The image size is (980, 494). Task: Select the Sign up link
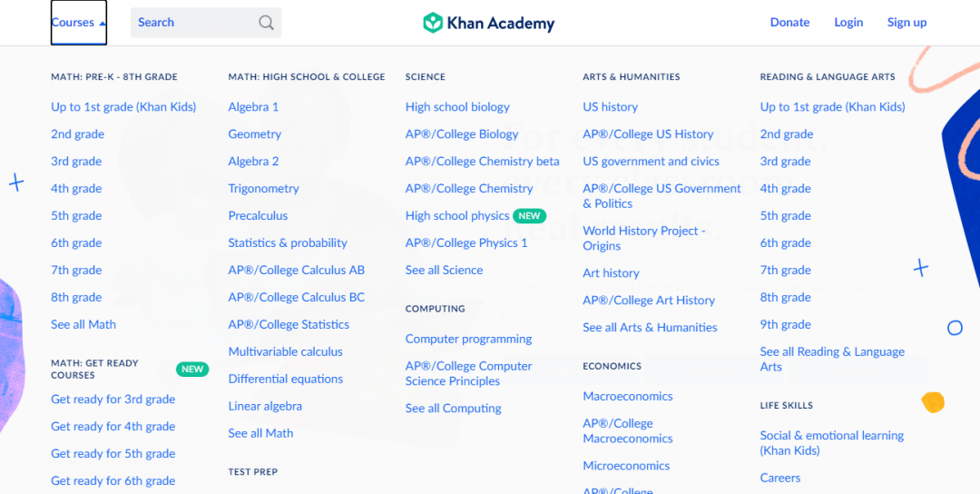(906, 23)
